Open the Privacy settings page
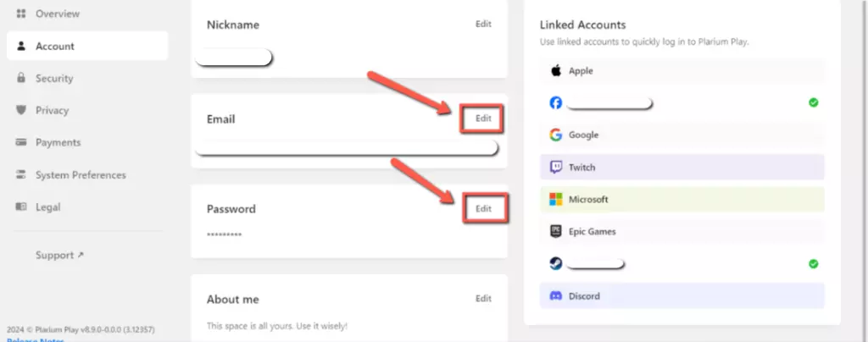Image resolution: width=868 pixels, height=342 pixels. click(x=52, y=111)
